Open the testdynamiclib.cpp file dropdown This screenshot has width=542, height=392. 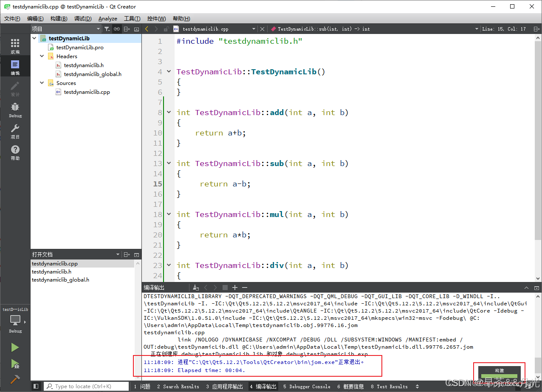215,29
